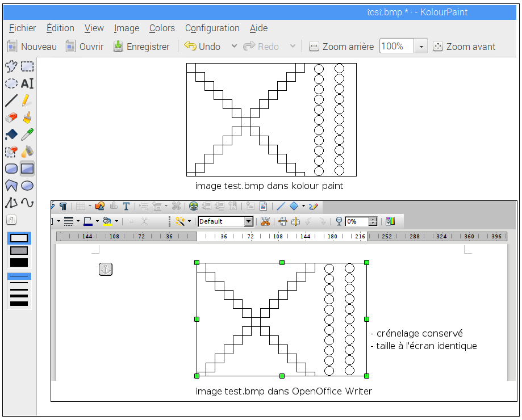
Task: Select the Connected Lines tool
Action: 11,203
